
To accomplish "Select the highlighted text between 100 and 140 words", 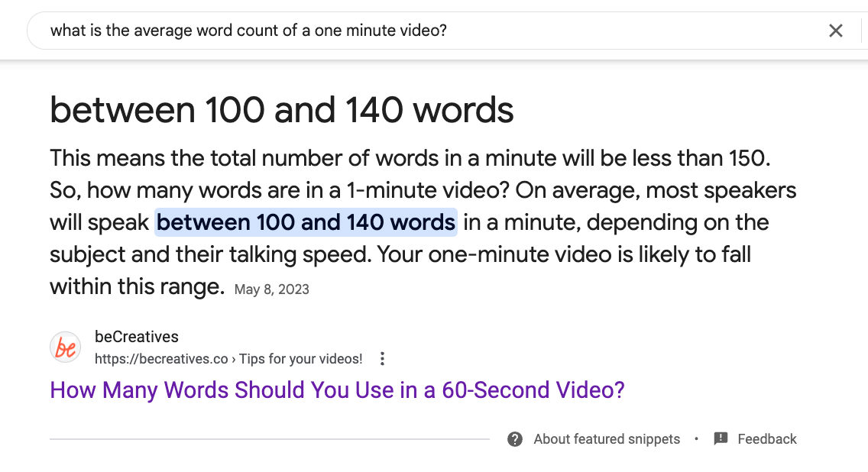I will [306, 221].
